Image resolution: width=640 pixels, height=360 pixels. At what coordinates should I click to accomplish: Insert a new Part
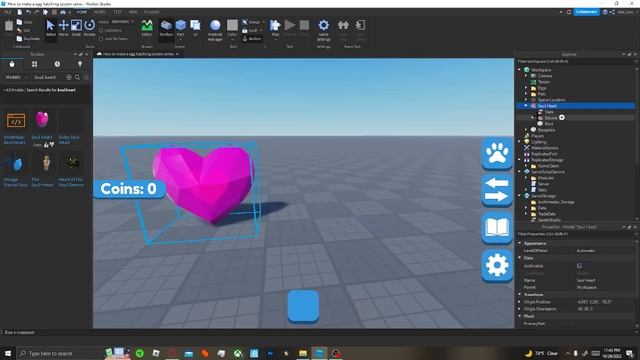coord(180,28)
